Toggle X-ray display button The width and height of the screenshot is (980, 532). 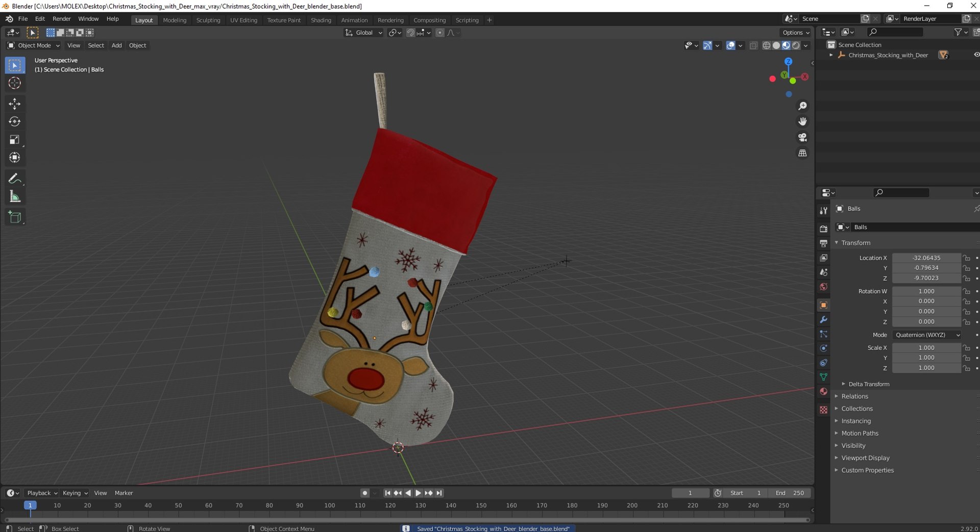coord(753,45)
